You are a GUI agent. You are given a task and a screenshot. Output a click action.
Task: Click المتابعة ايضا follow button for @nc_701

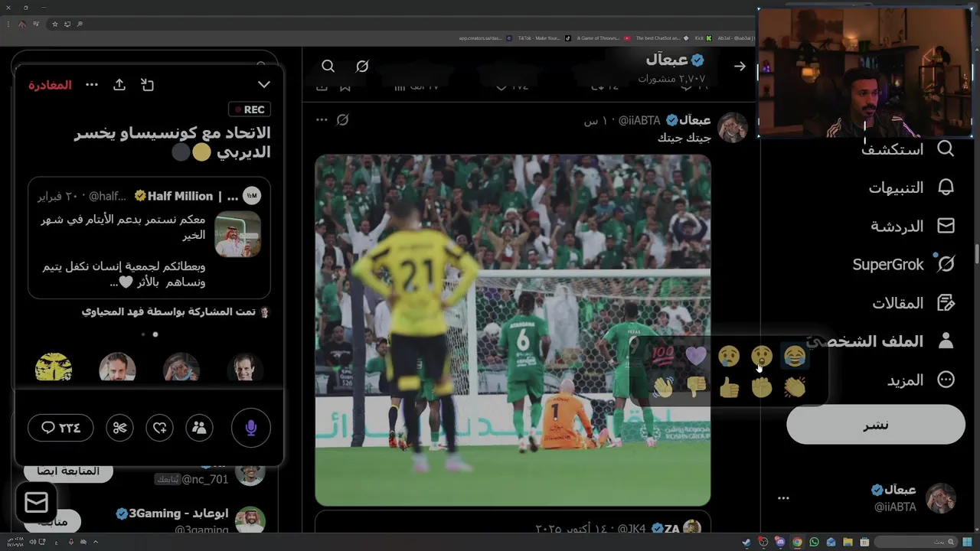tap(68, 471)
